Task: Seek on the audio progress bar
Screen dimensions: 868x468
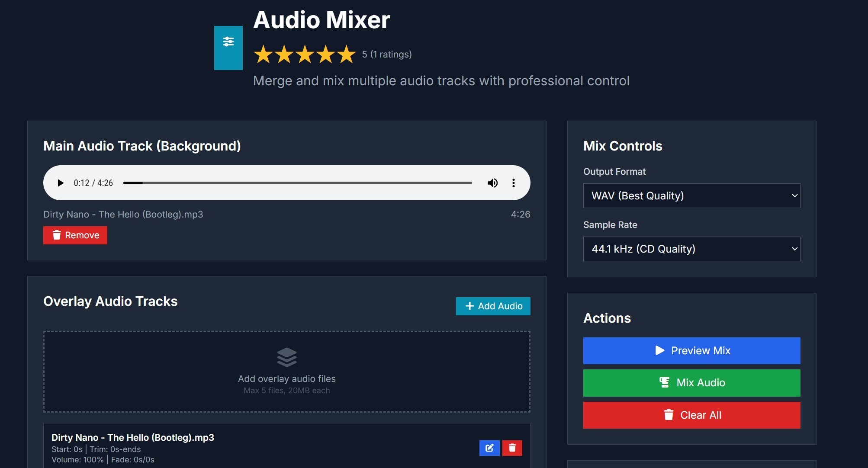Action: (298, 183)
